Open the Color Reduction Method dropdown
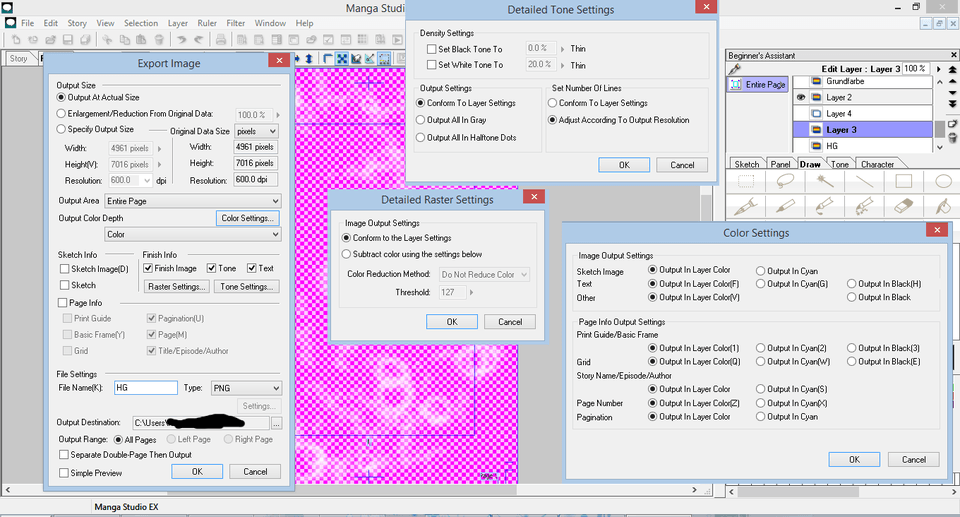The image size is (960, 517). pos(484,274)
